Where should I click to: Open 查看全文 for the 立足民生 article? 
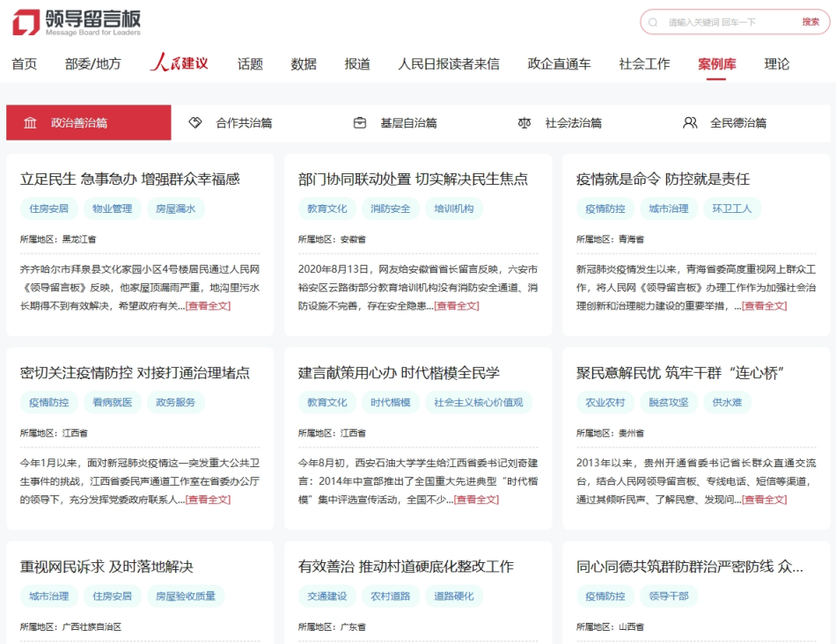coord(208,306)
